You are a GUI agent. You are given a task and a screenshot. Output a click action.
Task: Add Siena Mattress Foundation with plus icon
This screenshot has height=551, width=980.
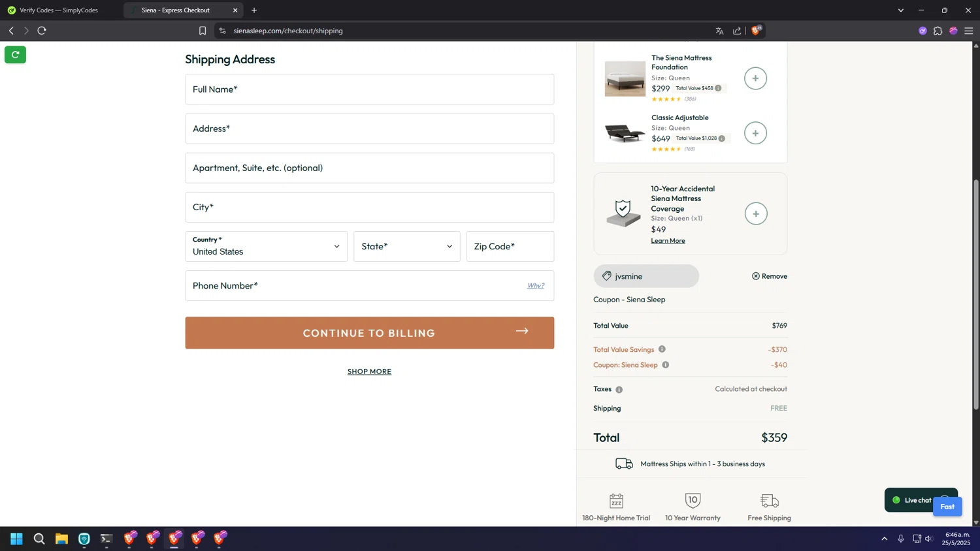755,78
